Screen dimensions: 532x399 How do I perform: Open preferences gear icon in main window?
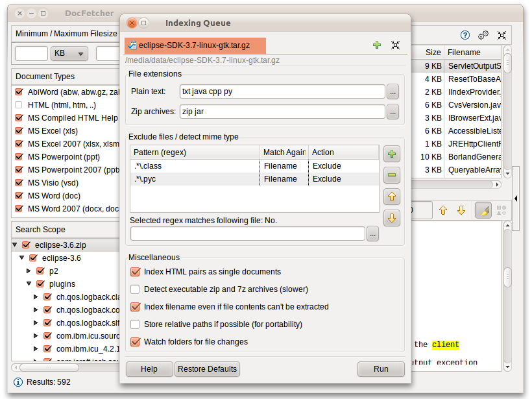tap(483, 35)
